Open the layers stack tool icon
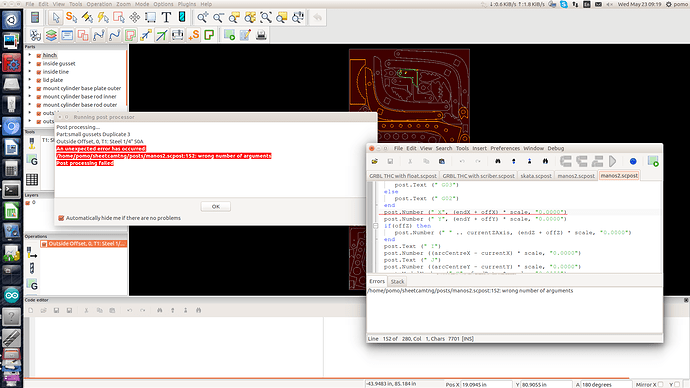Viewport: 690px width, 388px height. 51,35
